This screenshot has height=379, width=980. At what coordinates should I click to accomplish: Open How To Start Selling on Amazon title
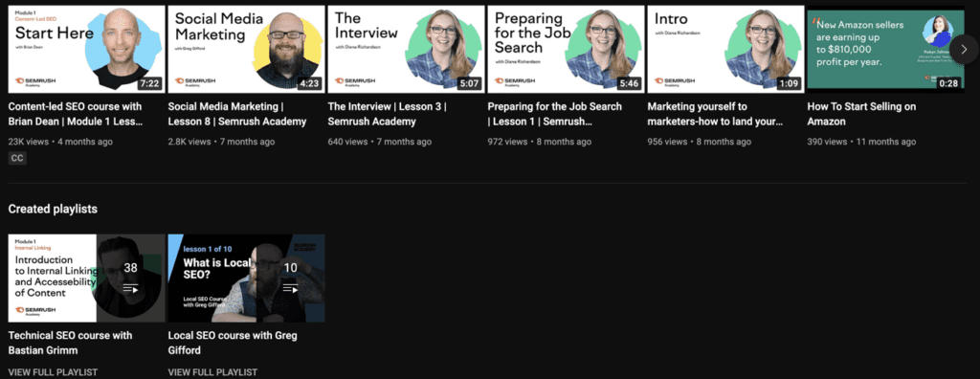click(861, 114)
